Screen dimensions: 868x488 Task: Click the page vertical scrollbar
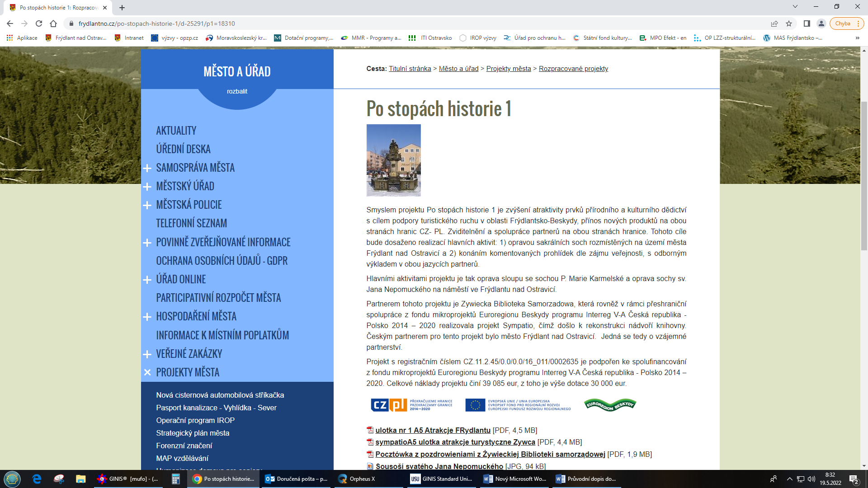864,176
